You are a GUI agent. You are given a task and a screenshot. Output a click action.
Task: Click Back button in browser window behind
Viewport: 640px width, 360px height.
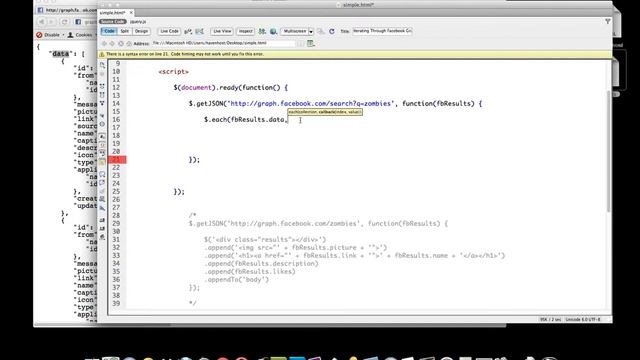(x=42, y=22)
